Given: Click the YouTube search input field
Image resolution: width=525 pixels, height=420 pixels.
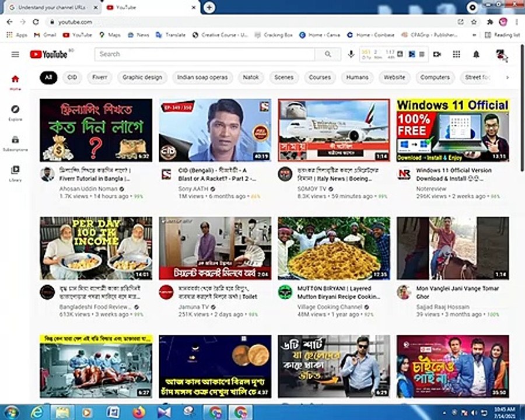Looking at the screenshot, I should 205,54.
